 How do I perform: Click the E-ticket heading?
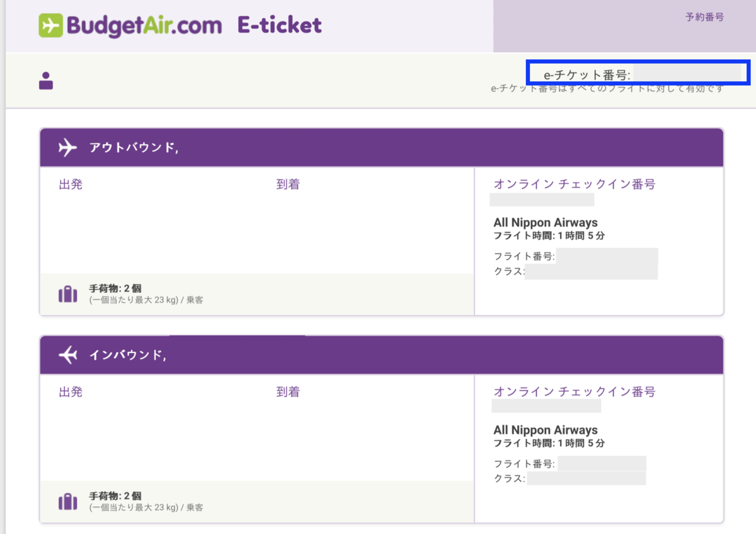280,25
